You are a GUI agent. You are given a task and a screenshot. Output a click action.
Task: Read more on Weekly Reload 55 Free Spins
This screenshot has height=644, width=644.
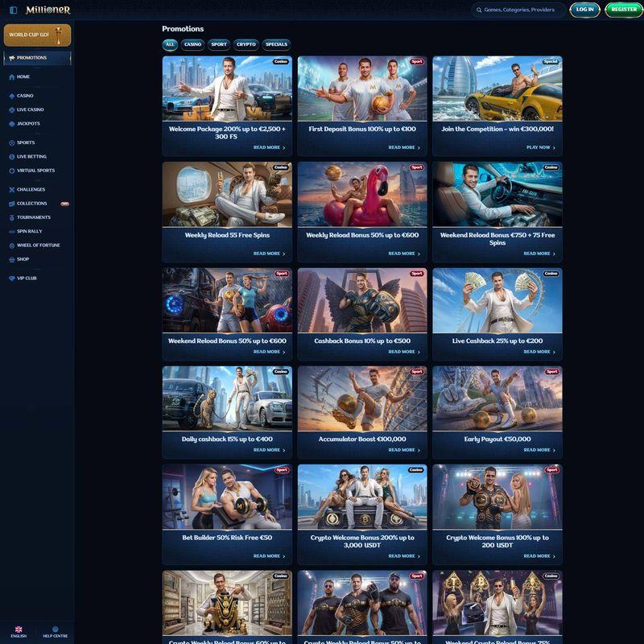click(x=269, y=254)
